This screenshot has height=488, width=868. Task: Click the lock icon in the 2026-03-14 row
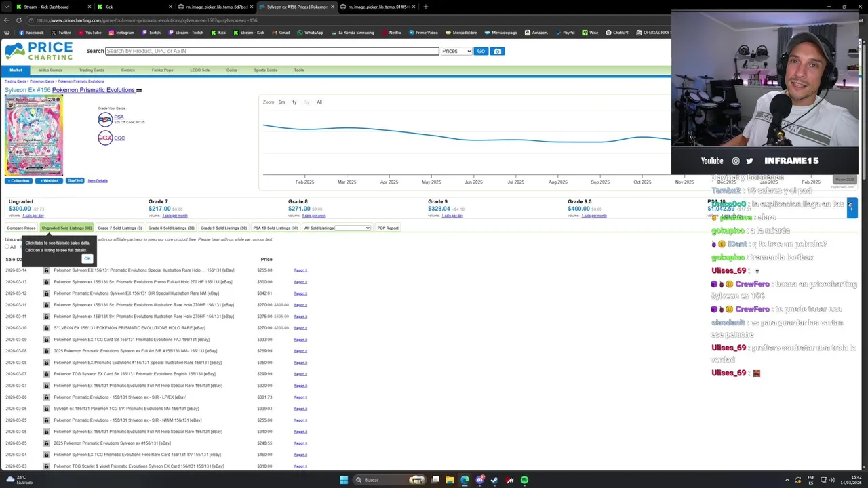pos(46,270)
